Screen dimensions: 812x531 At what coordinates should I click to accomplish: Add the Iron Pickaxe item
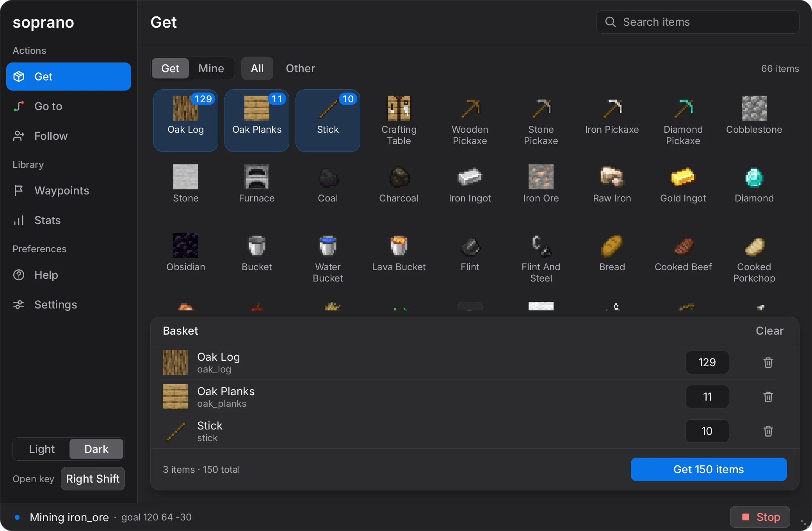click(612, 121)
